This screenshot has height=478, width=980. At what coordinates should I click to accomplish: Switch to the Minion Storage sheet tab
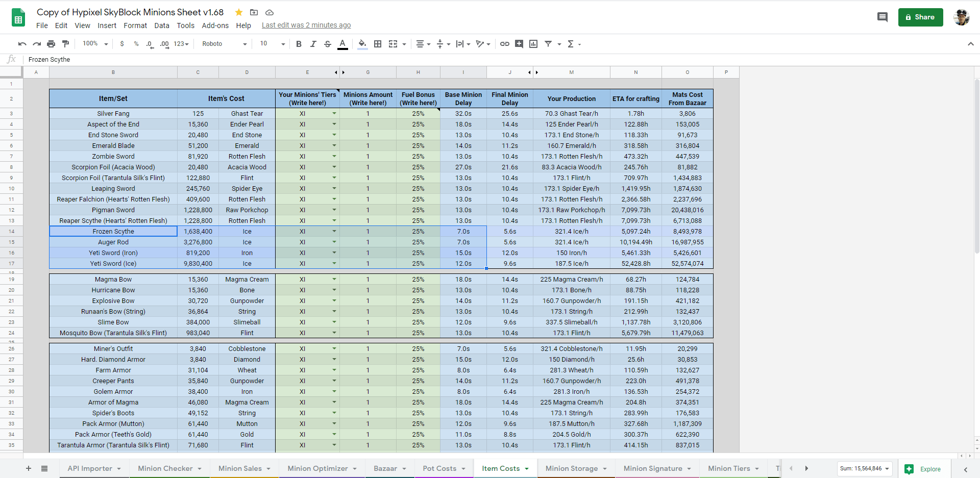[x=576, y=468]
